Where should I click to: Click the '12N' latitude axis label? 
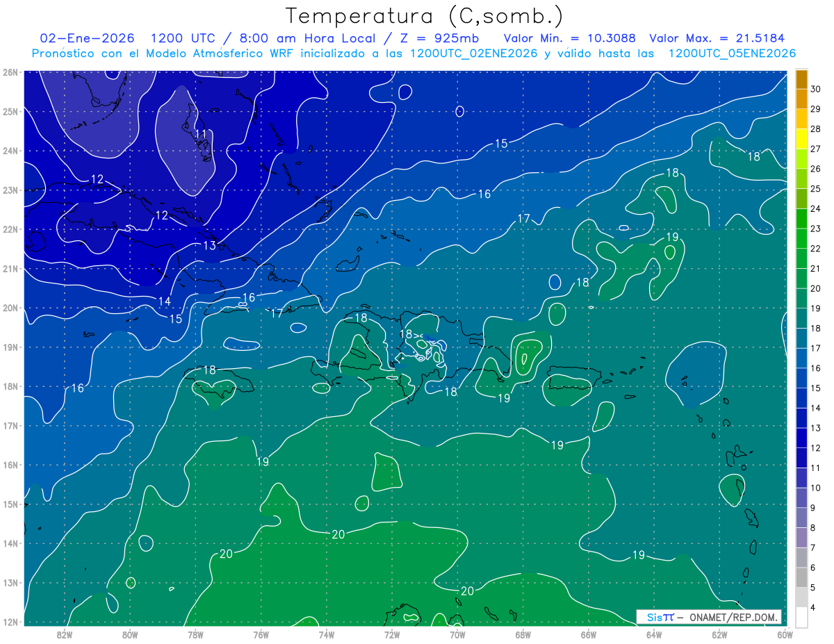pos(10,622)
